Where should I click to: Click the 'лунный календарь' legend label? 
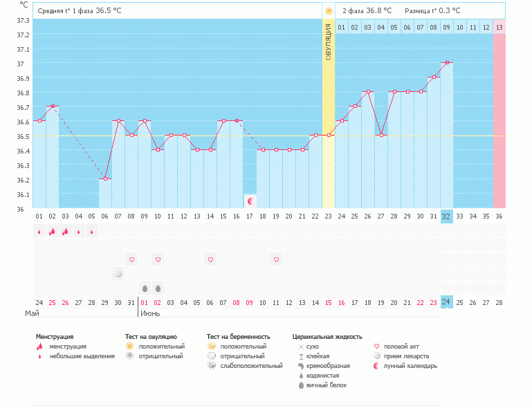[x=410, y=365]
